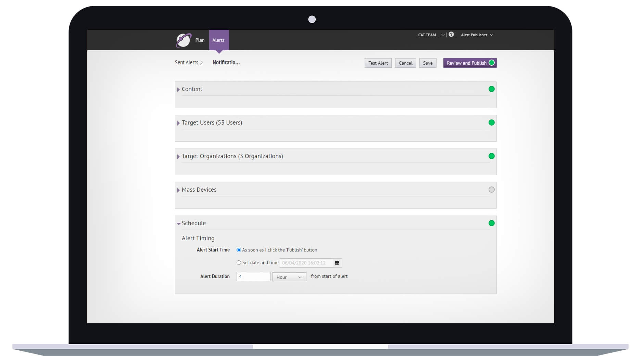
Task: Select 'As soon as I click Publish' option
Action: coord(239,250)
